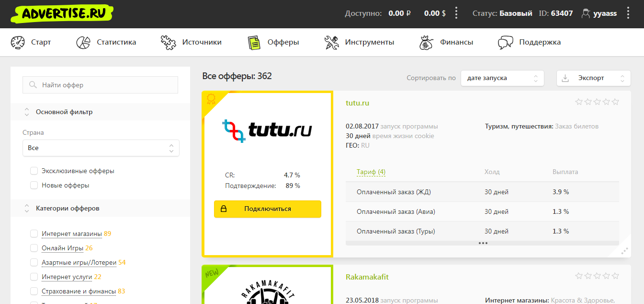
Task: Click the star rating on tutu.ru offer
Action: [x=597, y=102]
